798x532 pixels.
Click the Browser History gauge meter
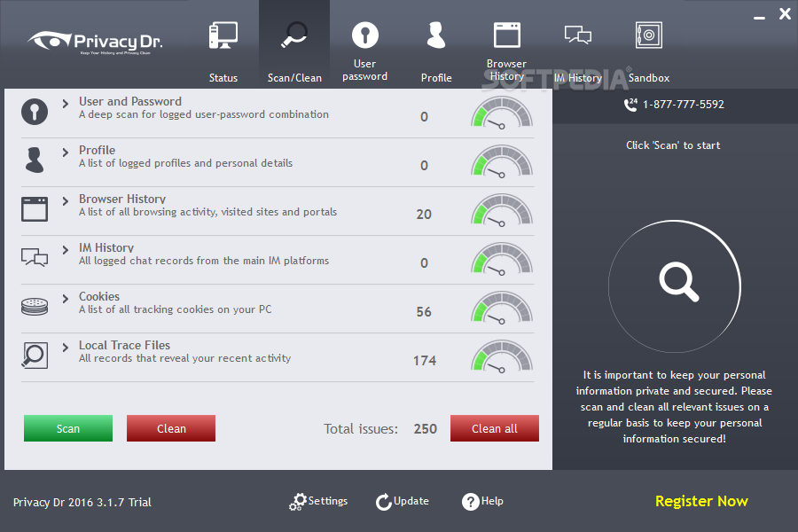(x=502, y=210)
